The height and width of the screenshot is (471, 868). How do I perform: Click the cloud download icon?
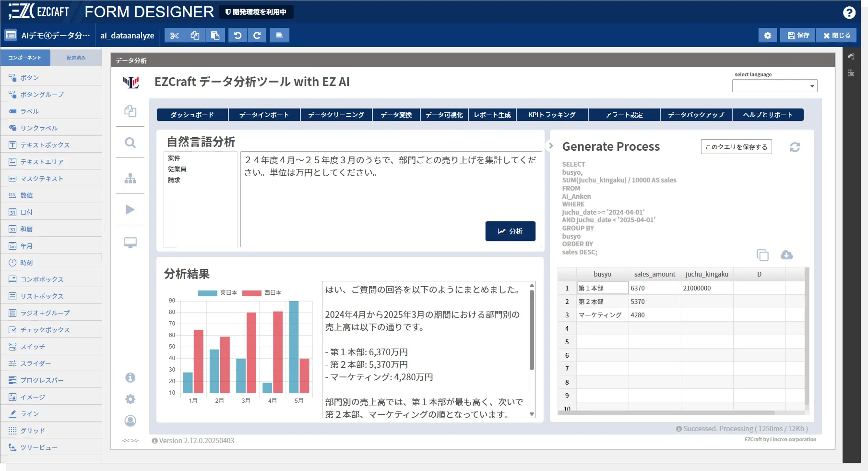(x=787, y=255)
